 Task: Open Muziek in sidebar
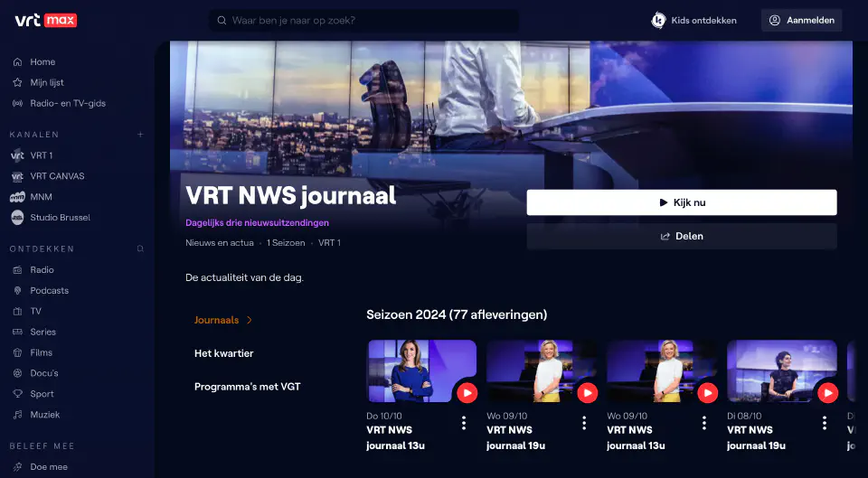pos(36,415)
